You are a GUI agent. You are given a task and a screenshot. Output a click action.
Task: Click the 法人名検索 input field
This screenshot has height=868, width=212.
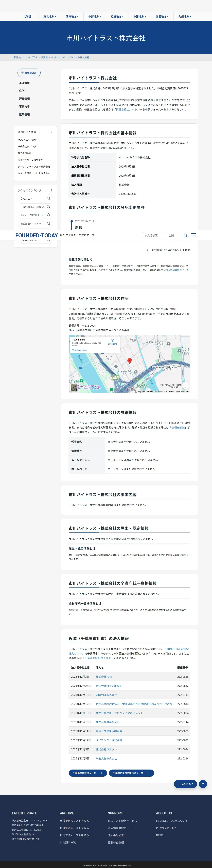click(154, 235)
